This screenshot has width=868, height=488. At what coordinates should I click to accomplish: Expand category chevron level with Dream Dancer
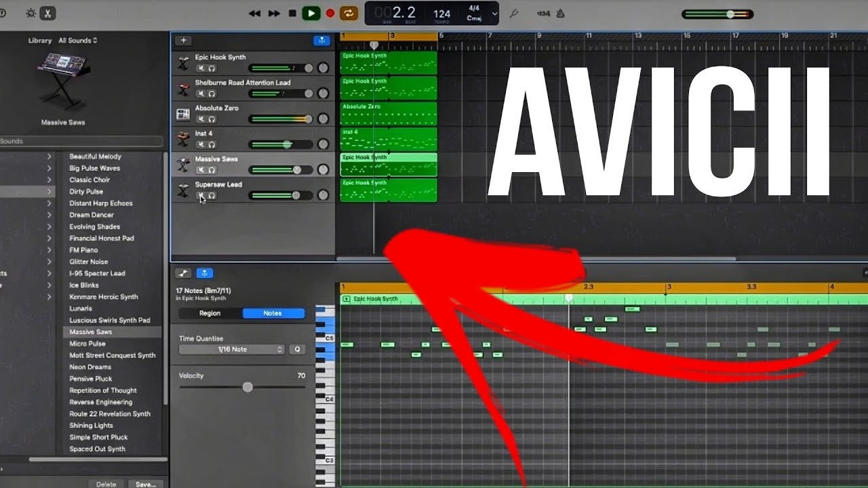pyautogui.click(x=49, y=215)
